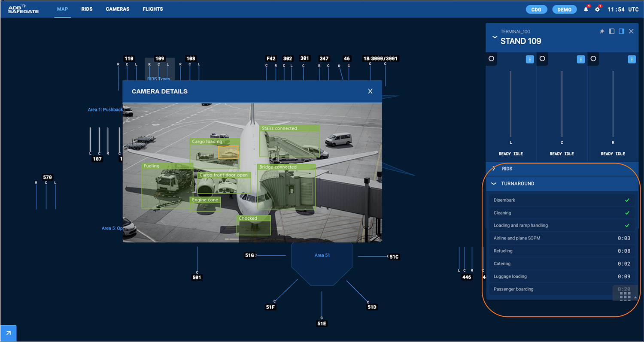Image resolution: width=644 pixels, height=342 pixels.
Task: Open the settings gear with alert badge
Action: click(x=597, y=9)
